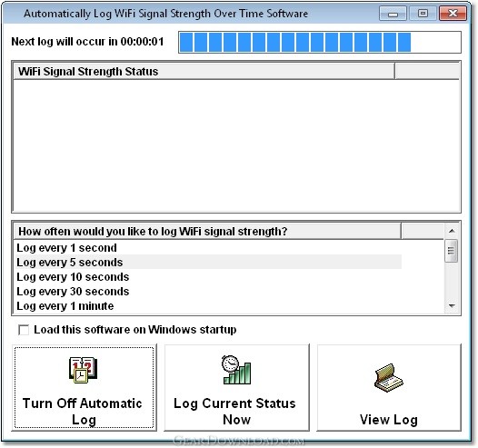The image size is (478, 448).
Task: Click the blue countdown progress bar
Action: (320, 42)
